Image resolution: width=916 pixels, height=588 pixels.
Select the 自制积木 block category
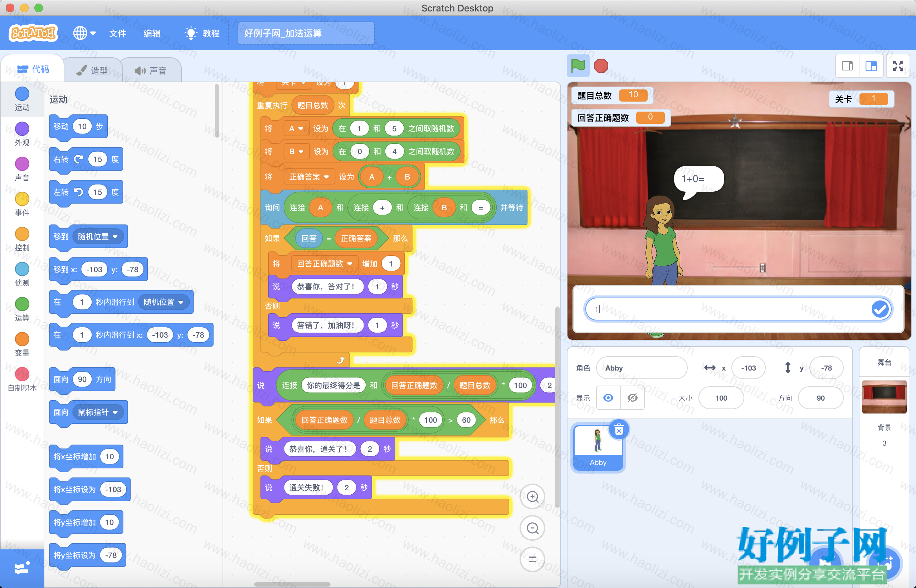[22, 380]
